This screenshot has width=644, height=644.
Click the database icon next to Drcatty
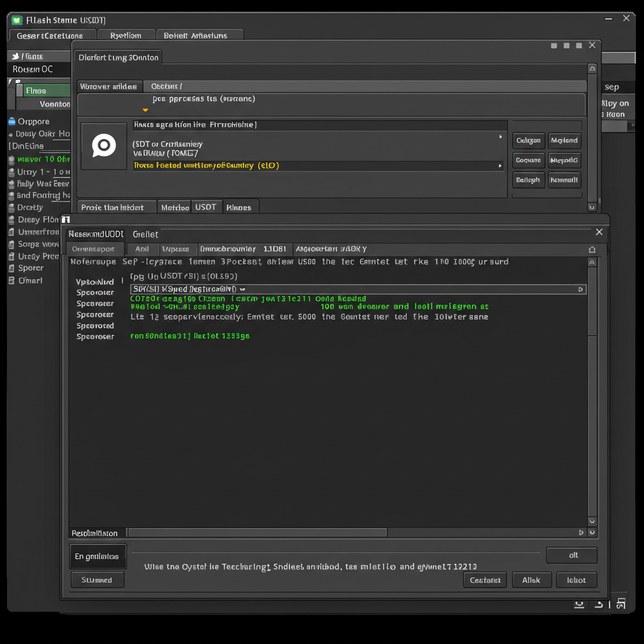click(x=11, y=208)
